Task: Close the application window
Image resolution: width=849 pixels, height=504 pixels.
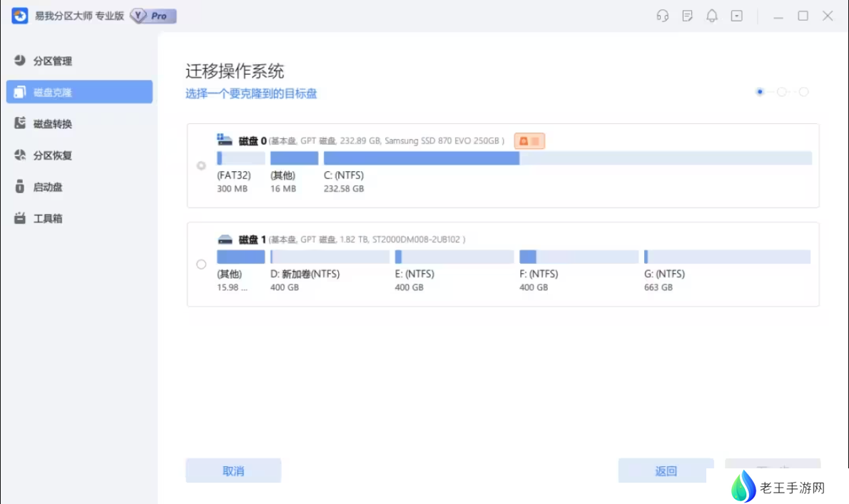Action: [828, 16]
